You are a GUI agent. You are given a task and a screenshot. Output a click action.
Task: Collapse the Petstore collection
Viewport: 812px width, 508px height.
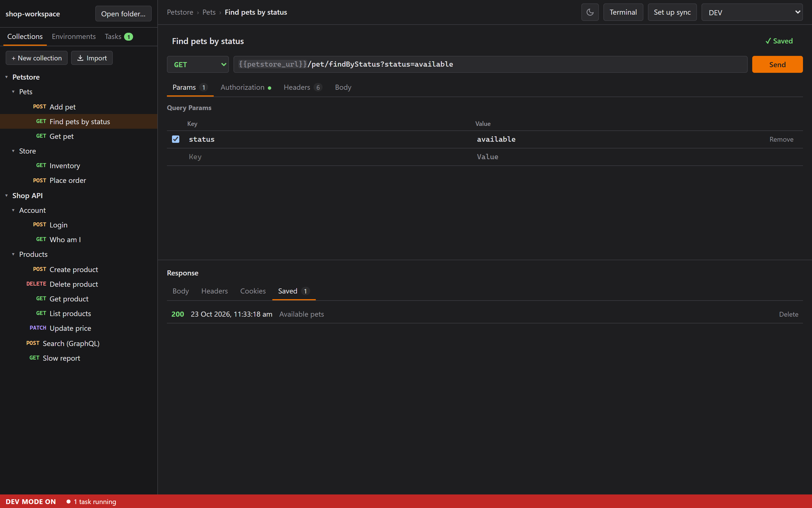click(x=6, y=77)
